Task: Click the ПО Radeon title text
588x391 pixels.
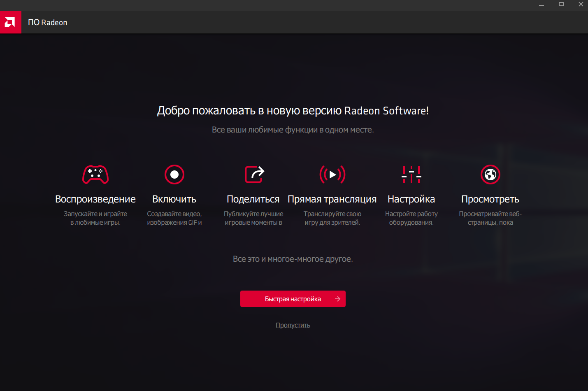Action: (48, 23)
